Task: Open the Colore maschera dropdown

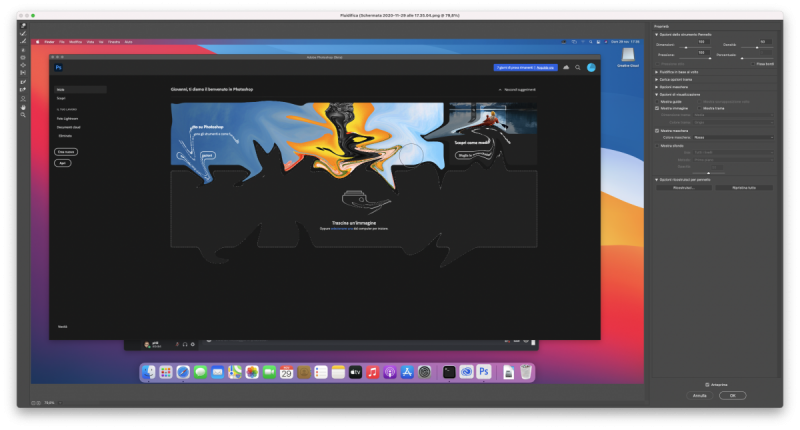Action: click(x=733, y=137)
